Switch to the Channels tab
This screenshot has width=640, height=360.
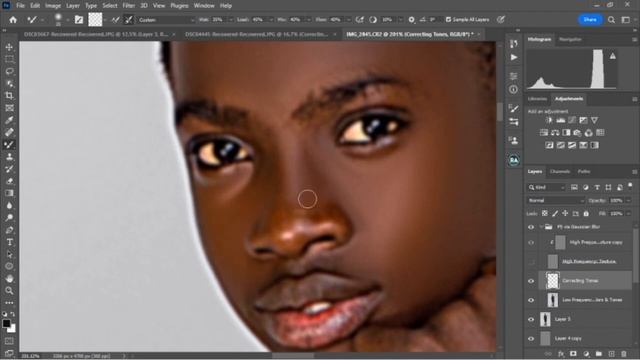pos(560,171)
